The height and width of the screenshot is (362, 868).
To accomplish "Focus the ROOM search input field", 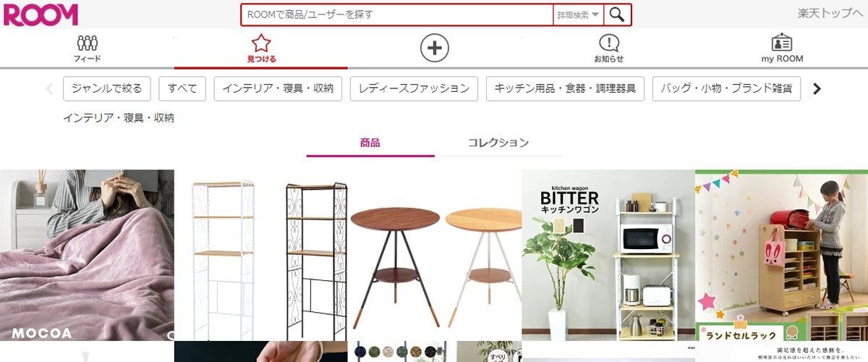I will tap(397, 14).
